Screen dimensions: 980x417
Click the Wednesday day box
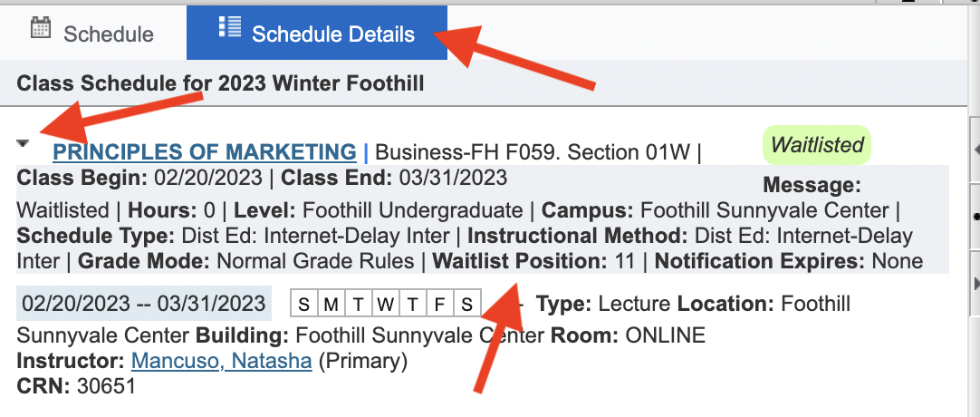click(385, 303)
